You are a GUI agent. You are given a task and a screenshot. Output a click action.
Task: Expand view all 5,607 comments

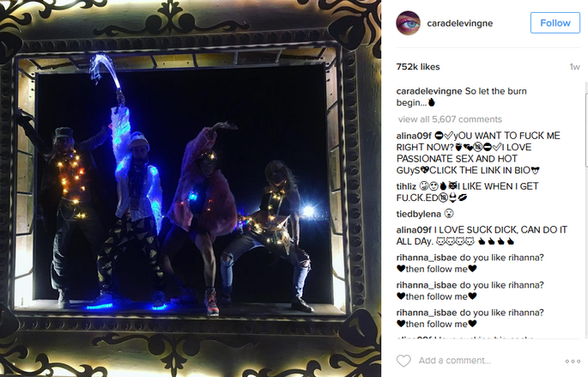[x=450, y=119]
